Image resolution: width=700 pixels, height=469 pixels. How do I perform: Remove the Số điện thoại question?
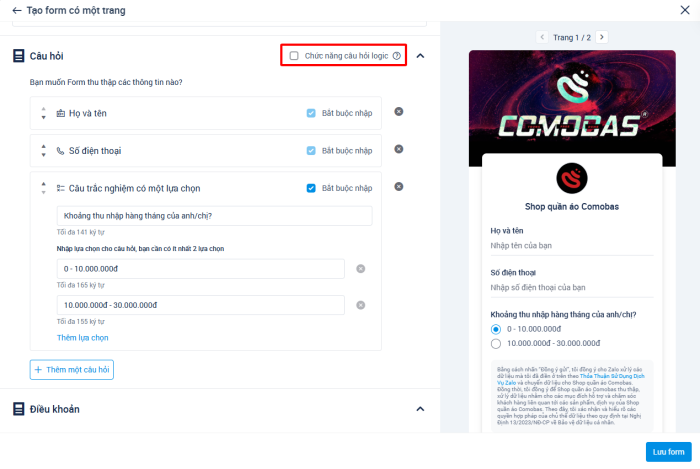399,149
